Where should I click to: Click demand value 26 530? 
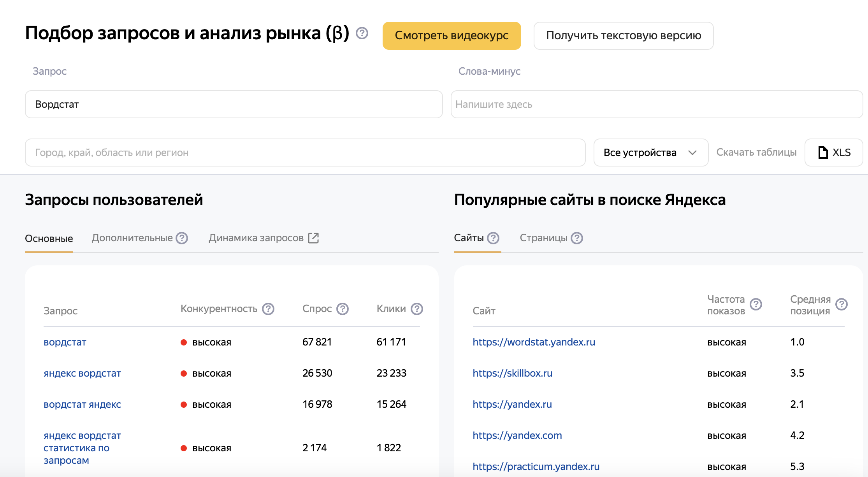pyautogui.click(x=317, y=373)
